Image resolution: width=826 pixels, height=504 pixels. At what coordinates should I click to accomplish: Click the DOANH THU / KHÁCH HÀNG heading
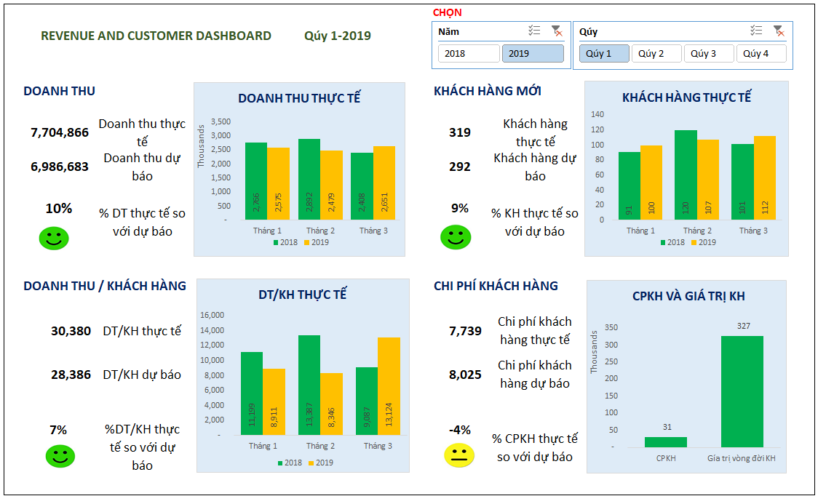click(105, 285)
